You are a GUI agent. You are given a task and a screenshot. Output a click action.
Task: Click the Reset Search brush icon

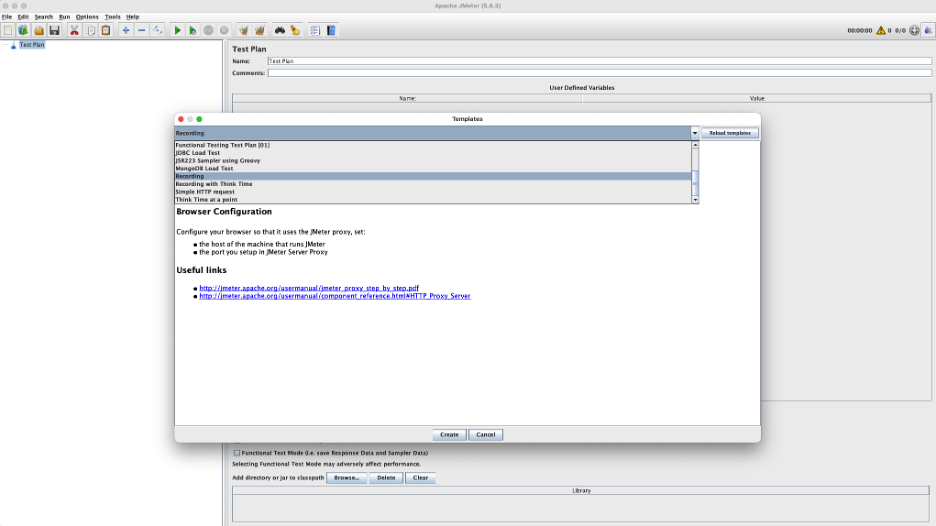[295, 30]
